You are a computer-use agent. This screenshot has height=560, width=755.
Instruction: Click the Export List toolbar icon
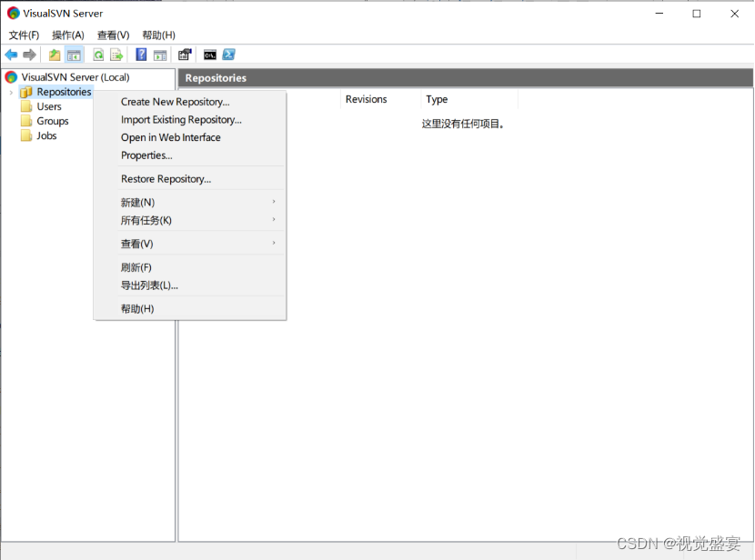point(116,55)
